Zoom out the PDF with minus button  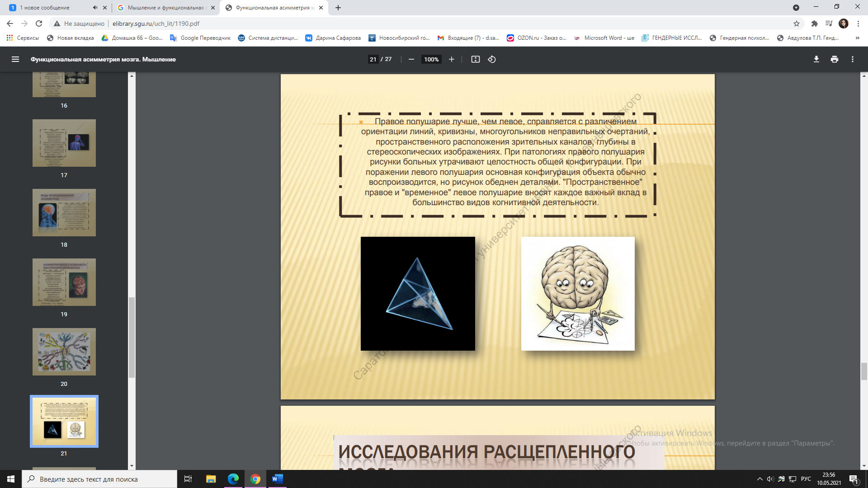pos(411,59)
